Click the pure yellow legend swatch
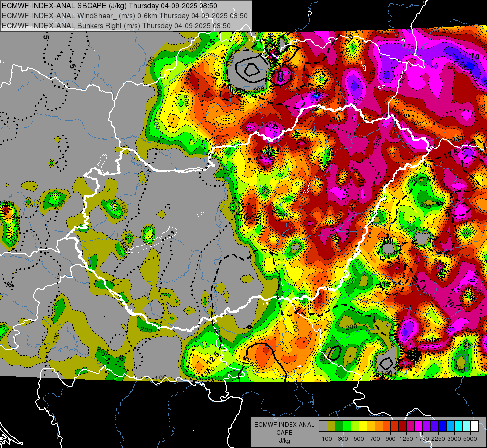 pos(363,426)
